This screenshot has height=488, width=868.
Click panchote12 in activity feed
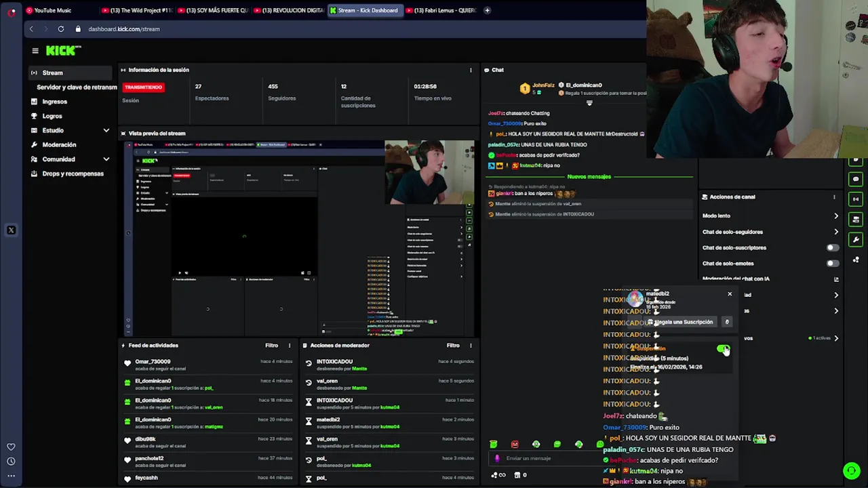(x=149, y=458)
